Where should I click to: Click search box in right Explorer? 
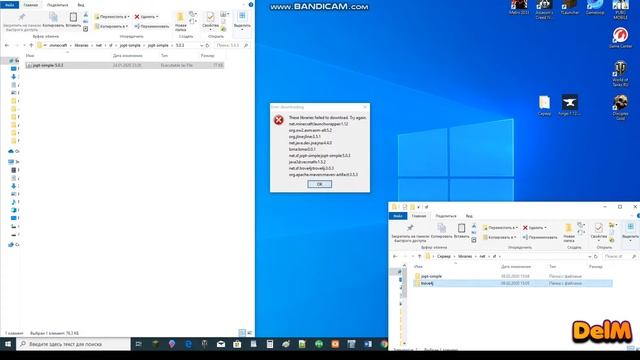pyautogui.click(x=620, y=256)
